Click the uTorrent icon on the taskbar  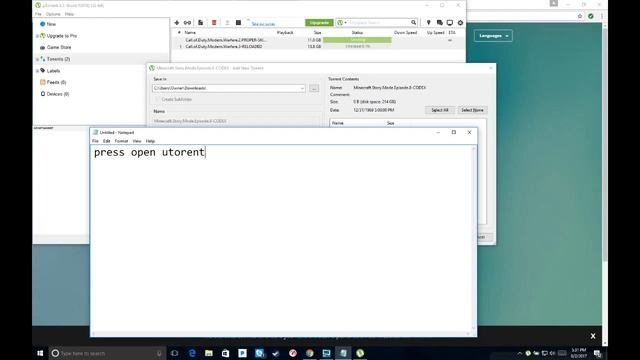(360, 353)
